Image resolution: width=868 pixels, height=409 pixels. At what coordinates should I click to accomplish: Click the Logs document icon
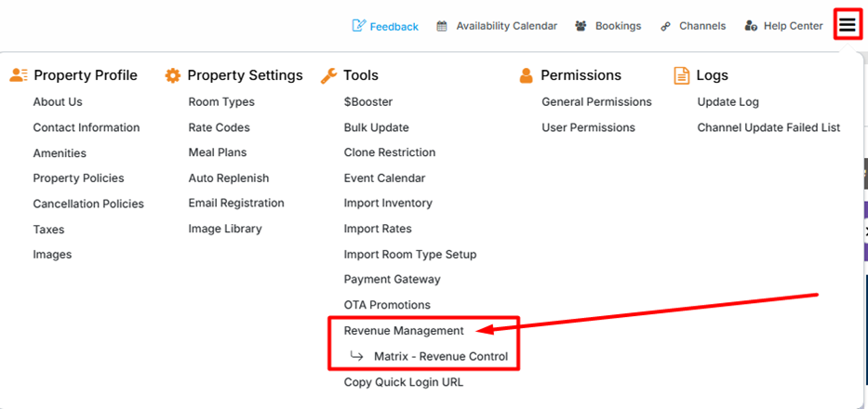click(x=680, y=75)
